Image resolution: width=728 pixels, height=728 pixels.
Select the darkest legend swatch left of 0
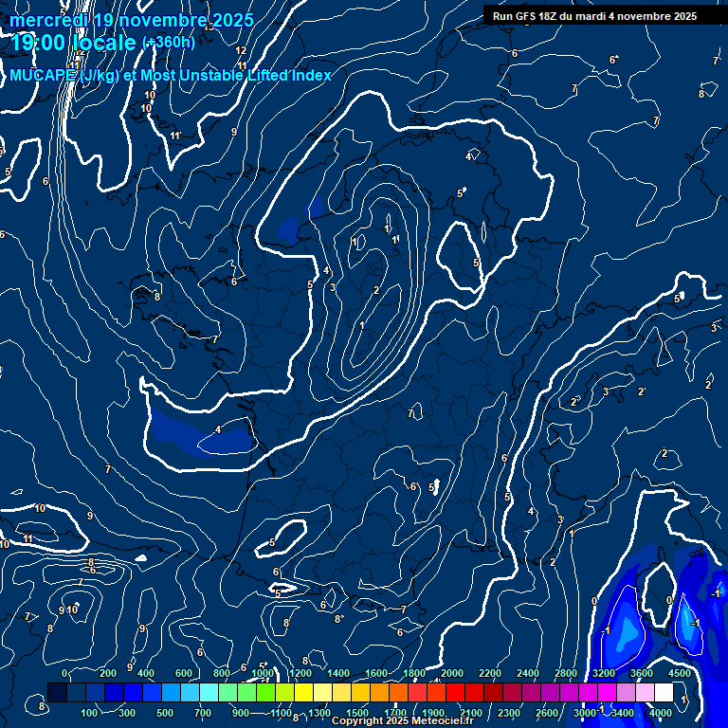pyautogui.click(x=57, y=692)
